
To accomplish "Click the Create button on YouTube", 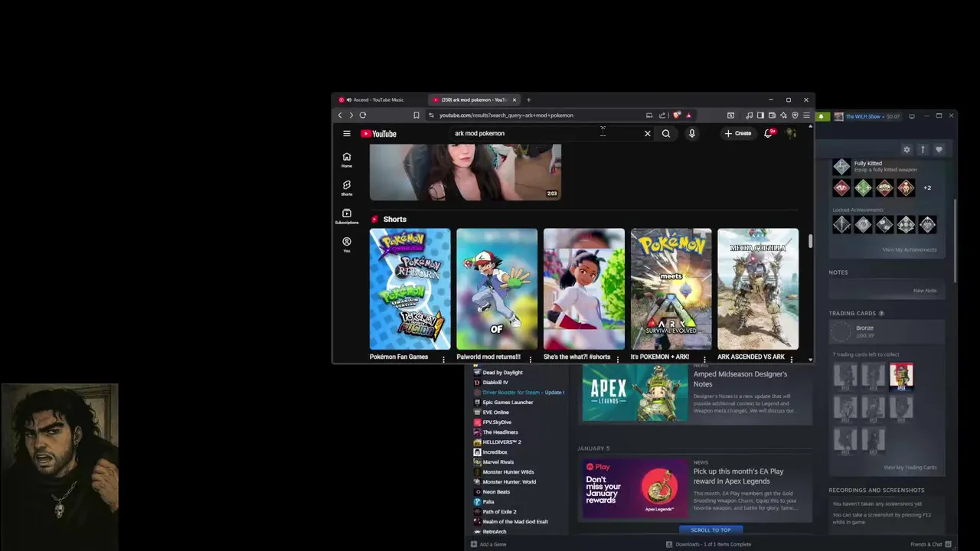I will [738, 133].
